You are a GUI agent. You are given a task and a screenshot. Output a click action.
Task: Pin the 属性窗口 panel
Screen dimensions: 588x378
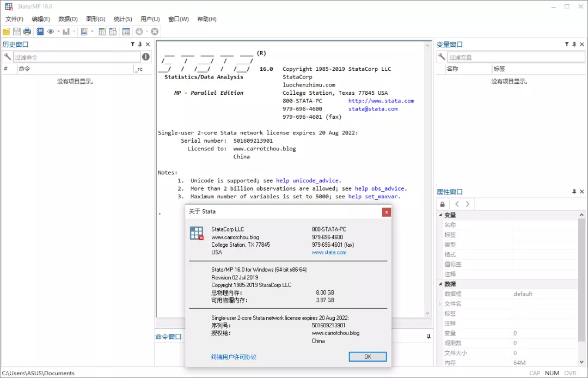coord(574,192)
